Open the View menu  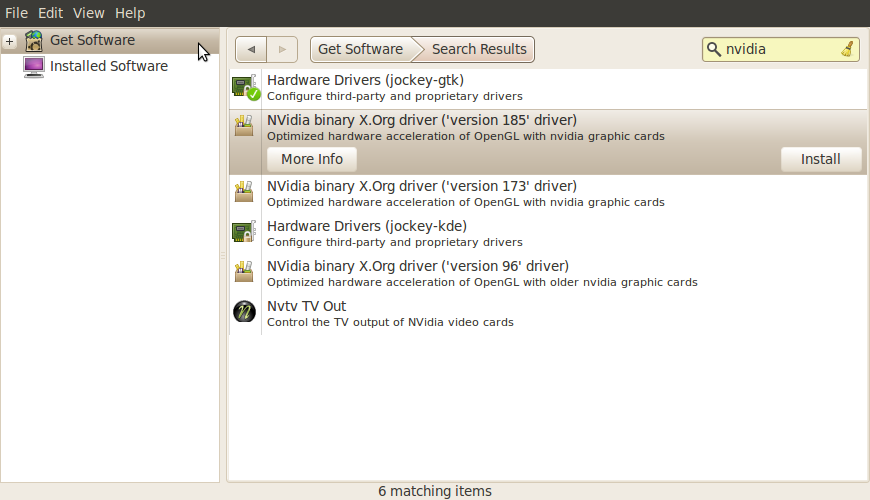coord(89,13)
